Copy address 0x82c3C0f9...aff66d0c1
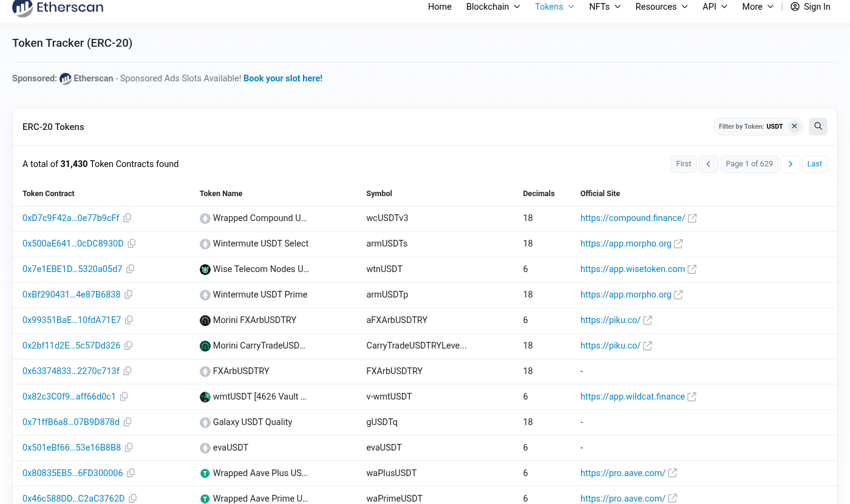Image resolution: width=850 pixels, height=504 pixels. (x=124, y=397)
